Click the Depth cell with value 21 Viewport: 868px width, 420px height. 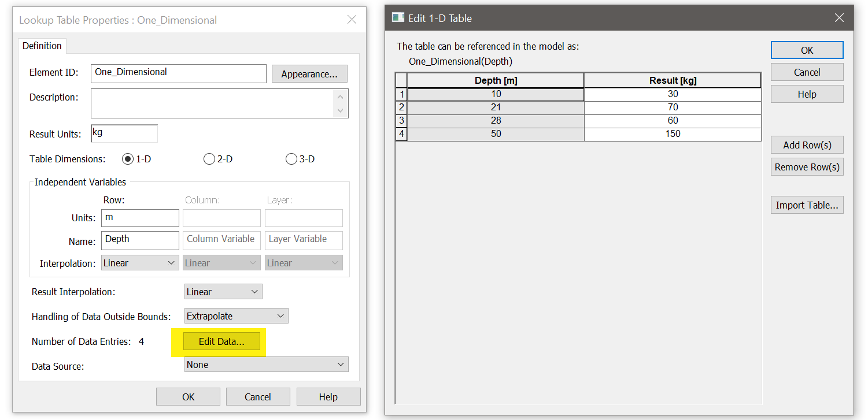(x=496, y=107)
